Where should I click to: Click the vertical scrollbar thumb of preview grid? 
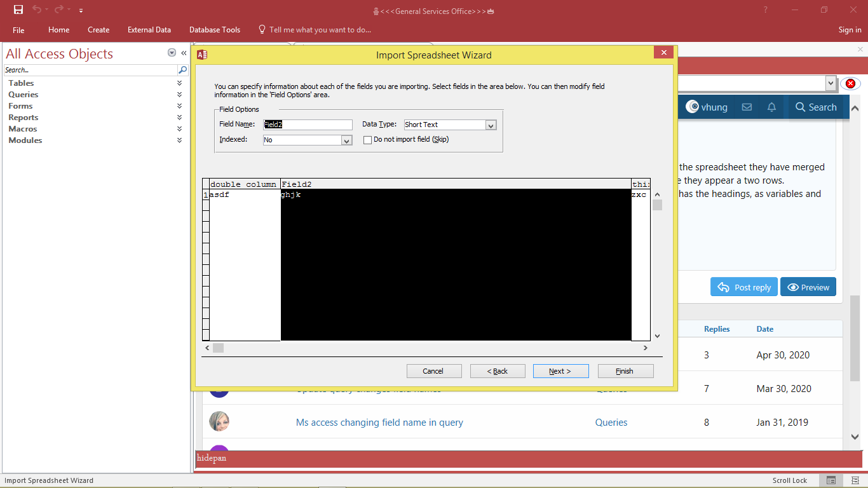click(658, 205)
